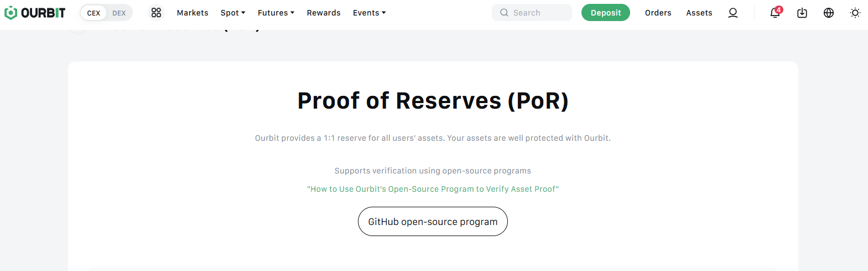Click the Ourbit logo icon
This screenshot has width=868, height=271.
[x=11, y=13]
